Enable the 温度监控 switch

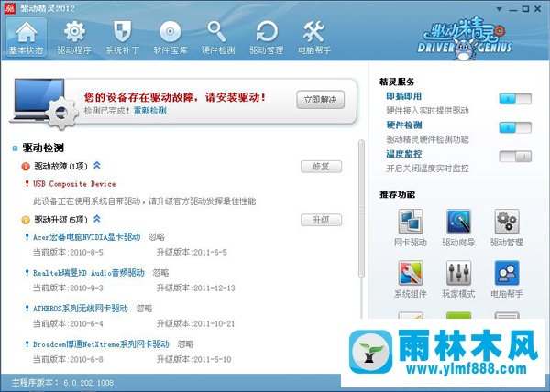coord(515,157)
